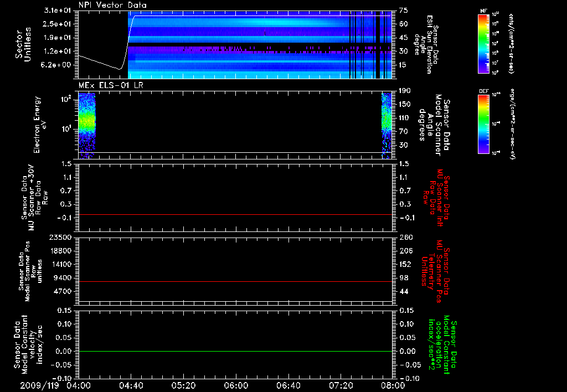
Task: Click the electron spectrogram block near 04:00
Action: coord(87,126)
